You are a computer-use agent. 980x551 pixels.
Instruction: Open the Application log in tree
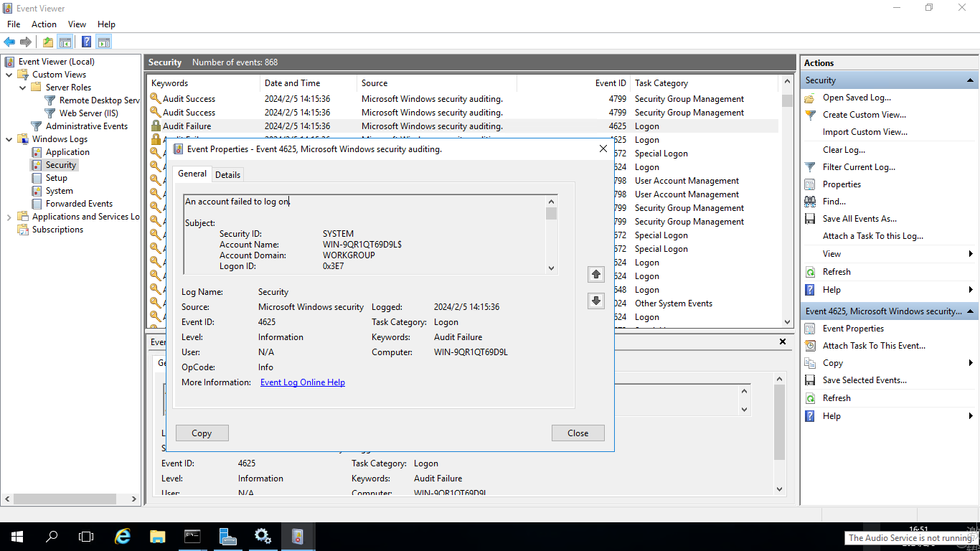[x=67, y=152]
